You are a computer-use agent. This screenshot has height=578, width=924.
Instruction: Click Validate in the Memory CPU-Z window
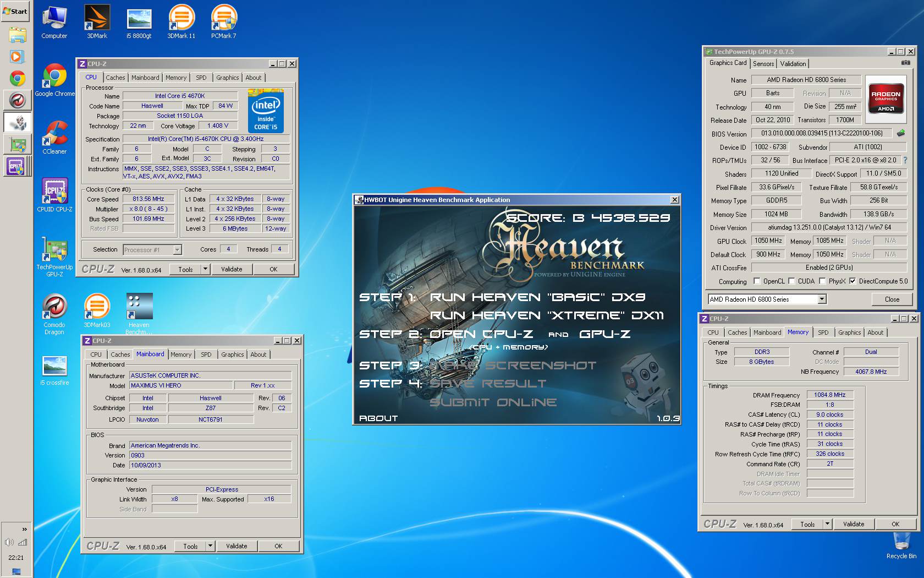[854, 524]
